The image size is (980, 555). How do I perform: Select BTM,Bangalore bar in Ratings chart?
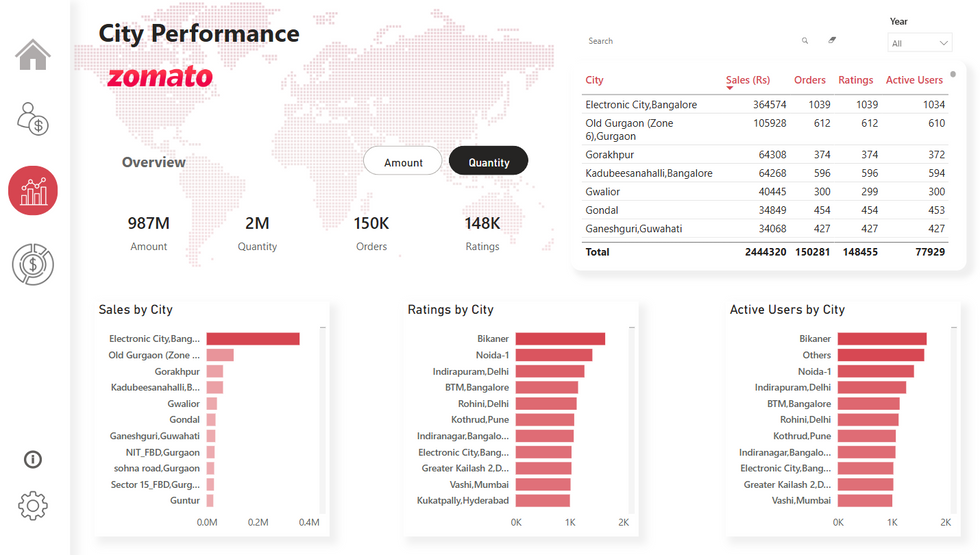(547, 388)
